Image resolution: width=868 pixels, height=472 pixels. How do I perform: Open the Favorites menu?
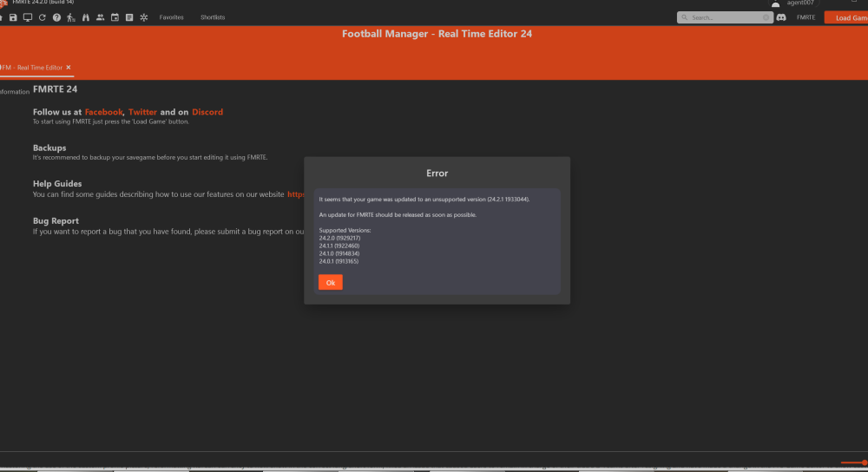pos(171,17)
